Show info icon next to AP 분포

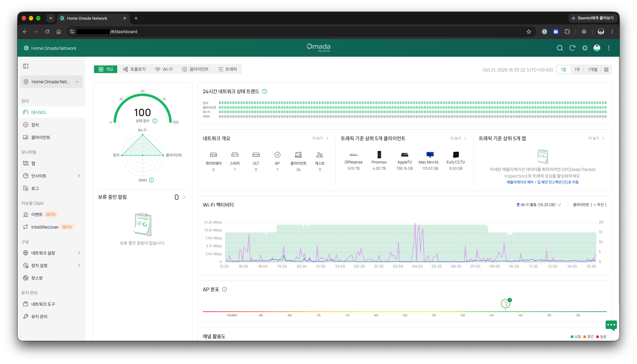pyautogui.click(x=224, y=289)
